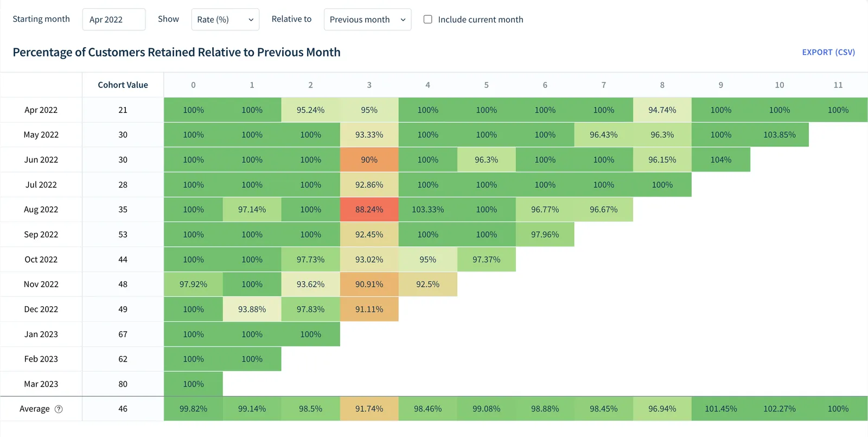
Task: Open the Rate (%) Show dropdown
Action: [x=225, y=20]
